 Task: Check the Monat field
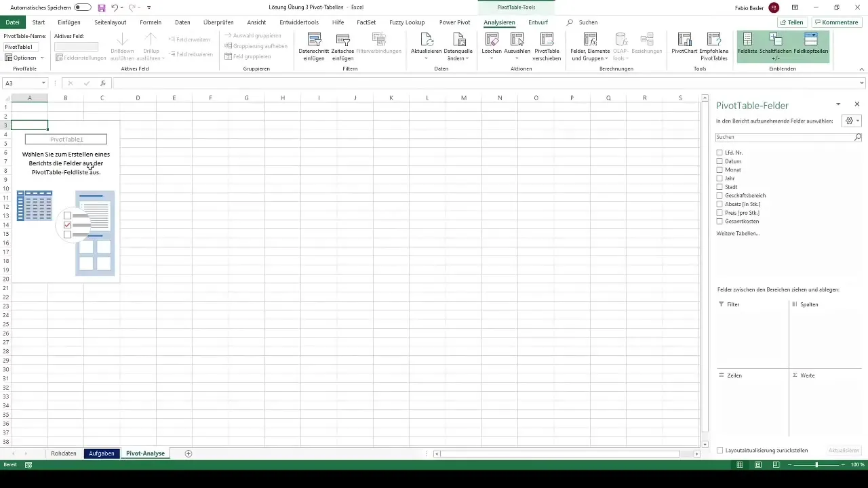coord(720,170)
